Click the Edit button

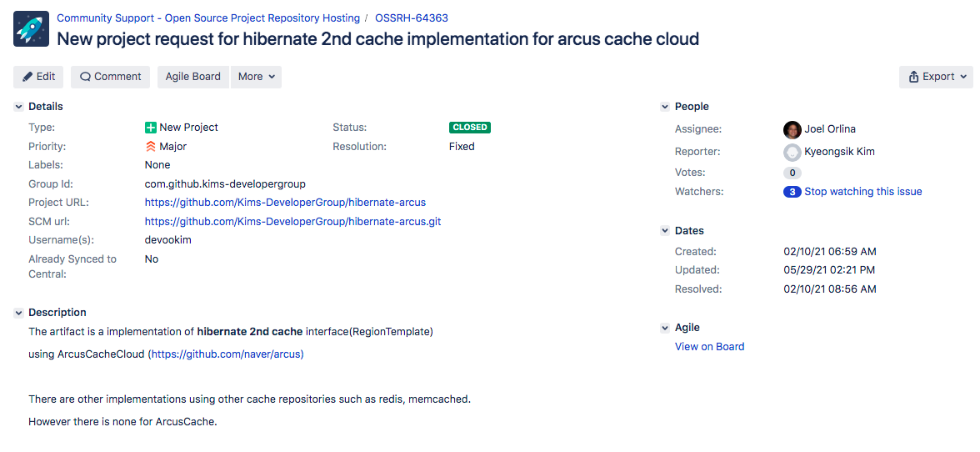38,77
